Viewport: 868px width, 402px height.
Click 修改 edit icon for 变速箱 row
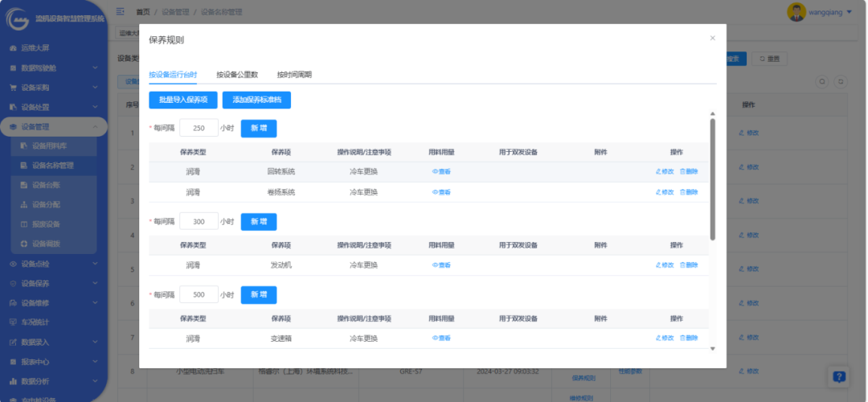click(x=665, y=338)
